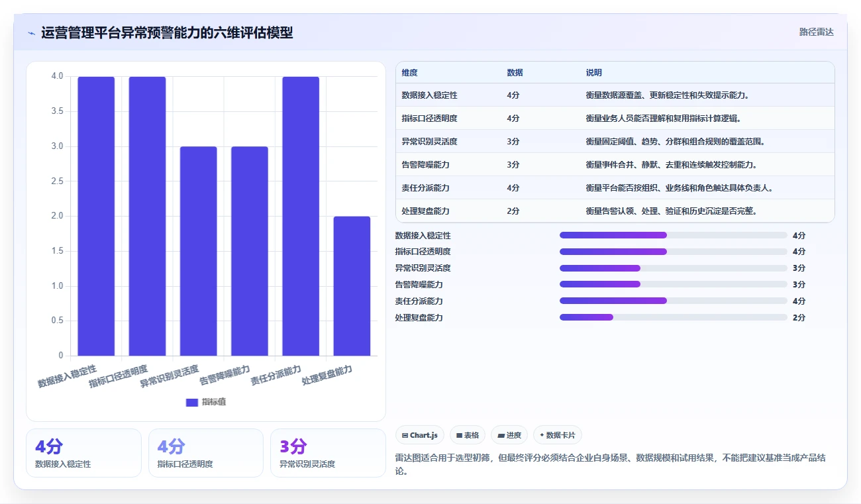Select table row 指标口径透明度

tap(615, 119)
